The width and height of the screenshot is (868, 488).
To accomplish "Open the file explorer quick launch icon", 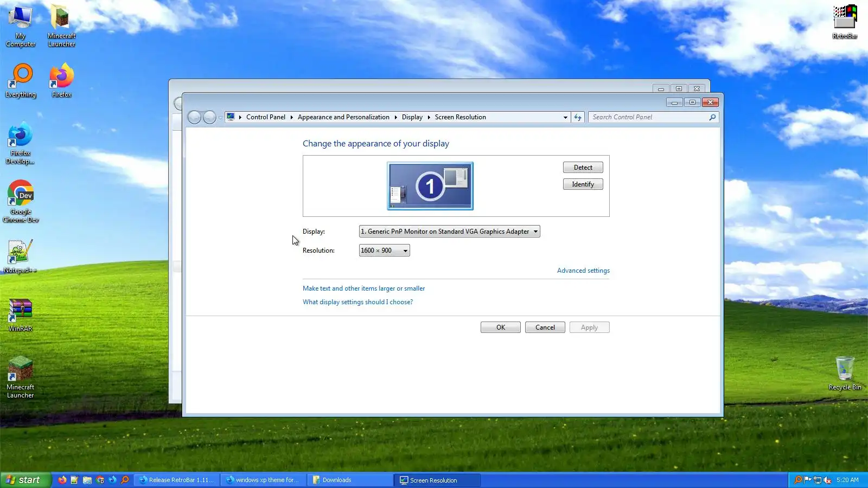I will 87,480.
